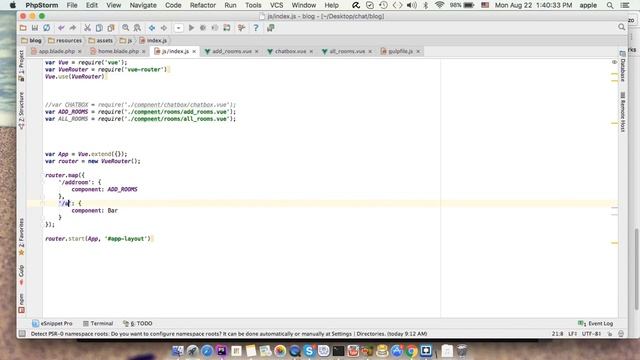Viewport: 640px width, 360px height.
Task: Open the Navigate menu
Action: tap(143, 5)
